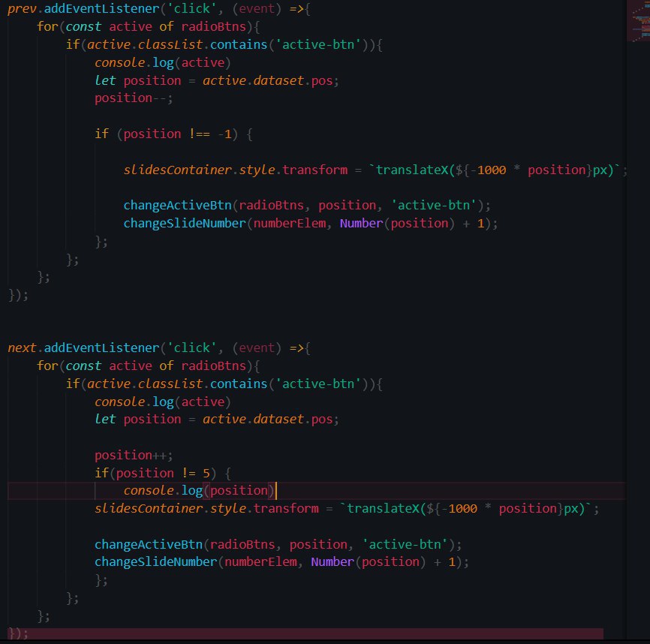Click 'addEventListener' on the prev line
Viewport: 650px width, 644px height.
tap(101, 9)
